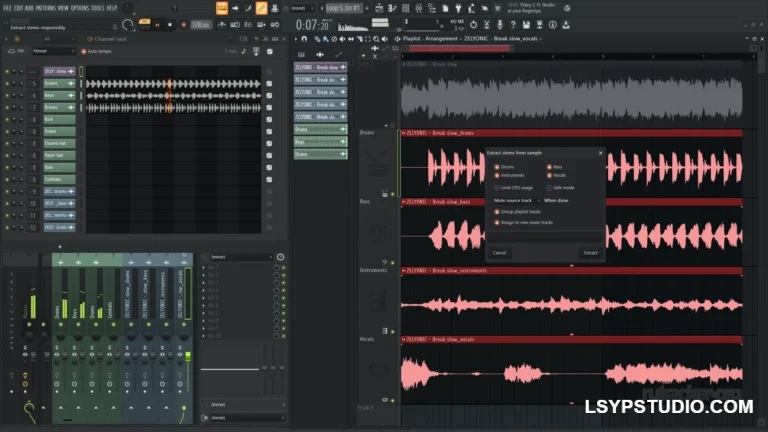
Task: Click Cancel in Extract stems dialog
Action: coord(499,253)
